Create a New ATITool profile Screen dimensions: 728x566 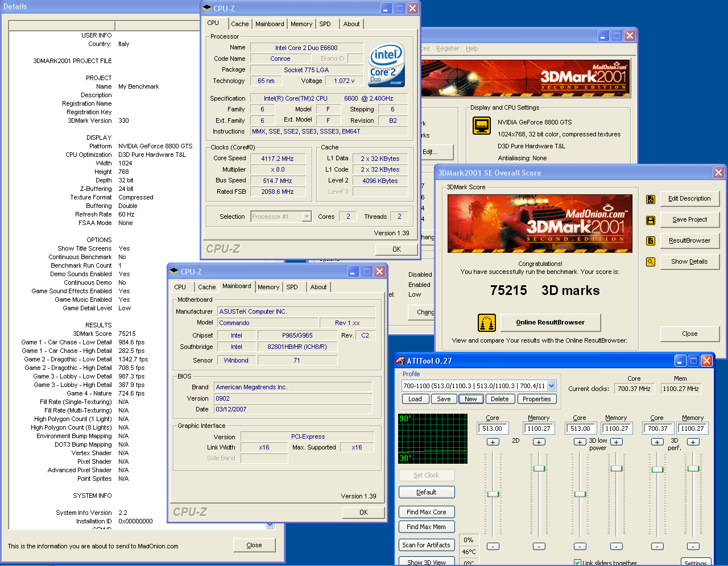click(471, 399)
